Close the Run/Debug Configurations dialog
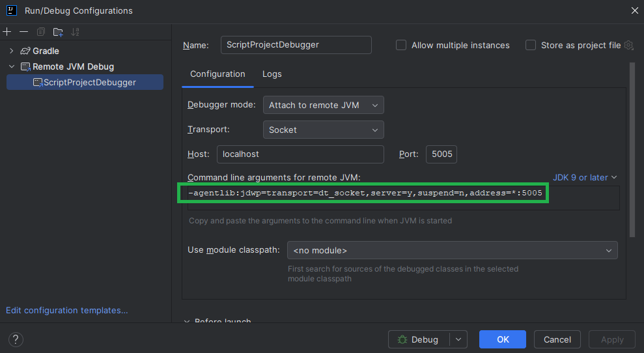Screen dimensions: 644x353 (634, 10)
